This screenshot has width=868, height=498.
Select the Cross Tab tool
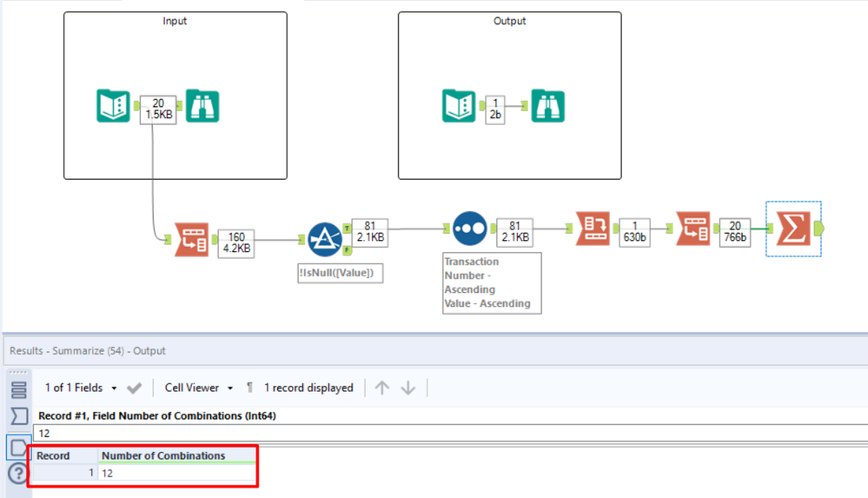[x=593, y=229]
